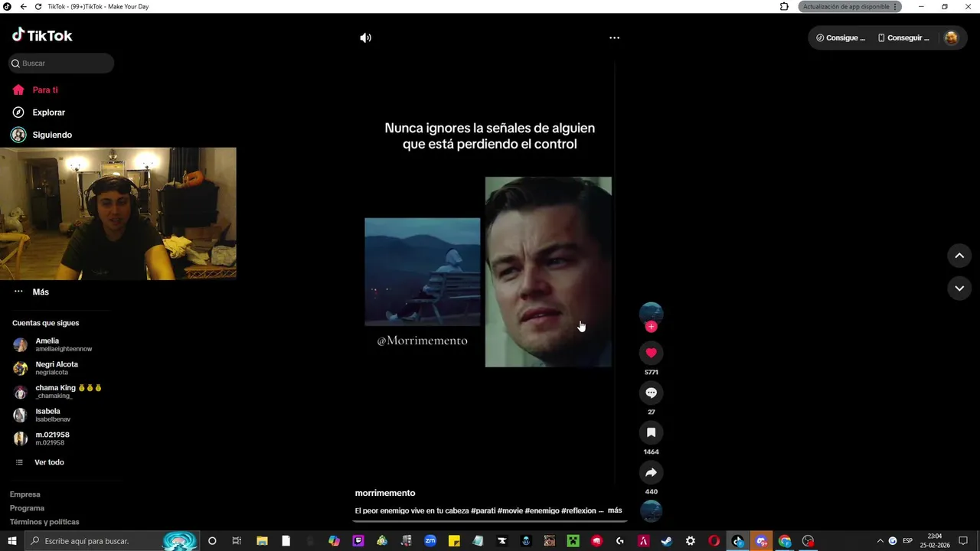Open the video three-dot options menu
Screen dimensions: 980x551
614,37
